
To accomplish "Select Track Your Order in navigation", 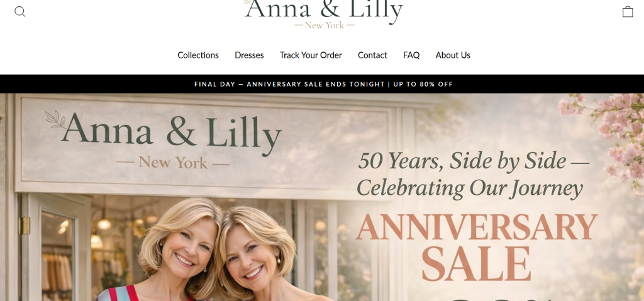I will [311, 55].
